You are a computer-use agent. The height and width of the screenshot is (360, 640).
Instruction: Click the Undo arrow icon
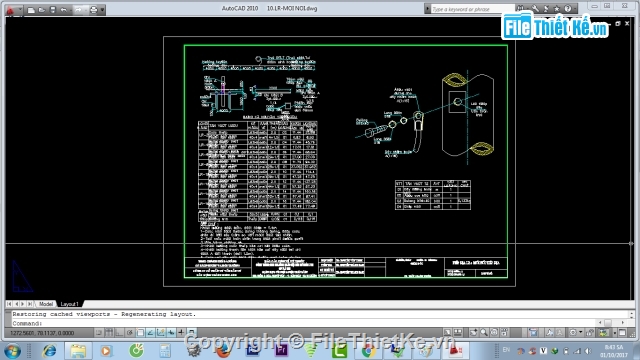click(63, 10)
